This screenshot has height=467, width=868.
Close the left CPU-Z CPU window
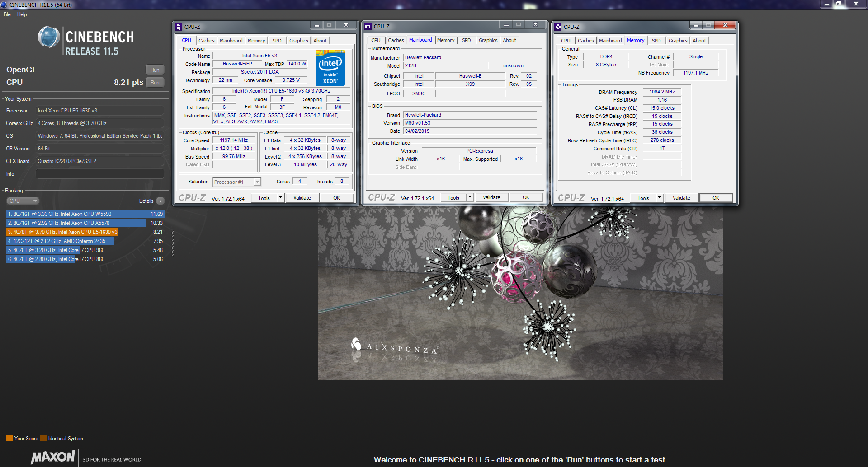click(346, 25)
